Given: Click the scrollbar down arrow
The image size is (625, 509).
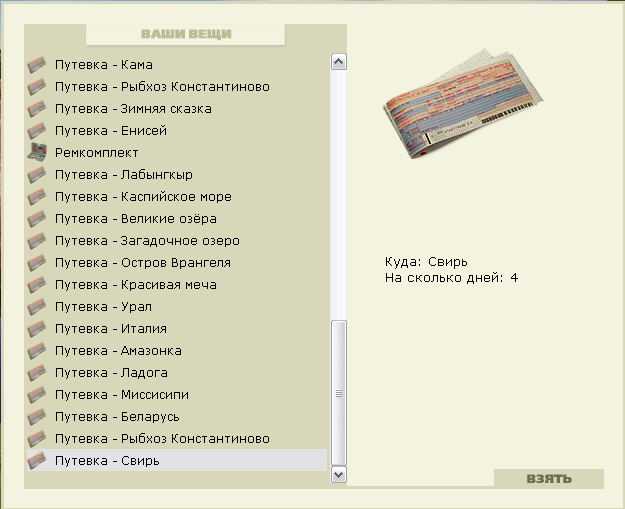Looking at the screenshot, I should [x=338, y=474].
